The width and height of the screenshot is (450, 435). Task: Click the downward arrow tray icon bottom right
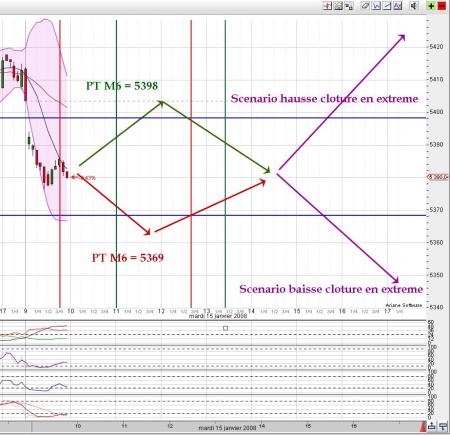(443, 426)
